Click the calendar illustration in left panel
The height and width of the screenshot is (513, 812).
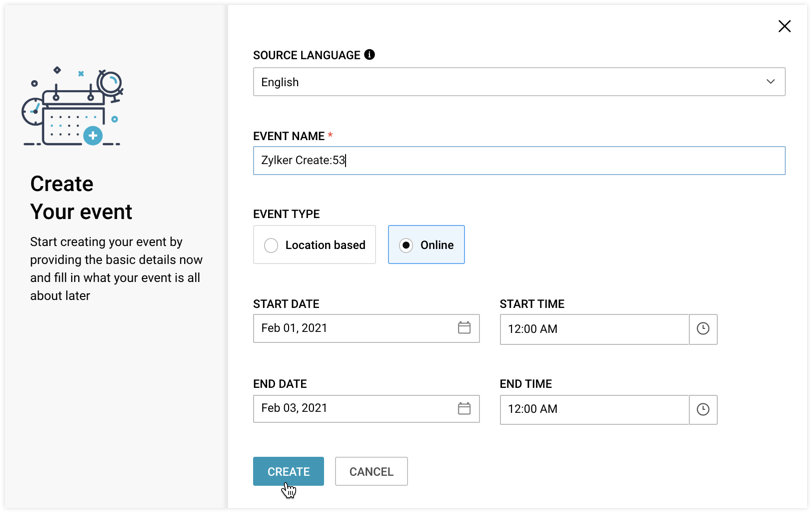(72, 108)
